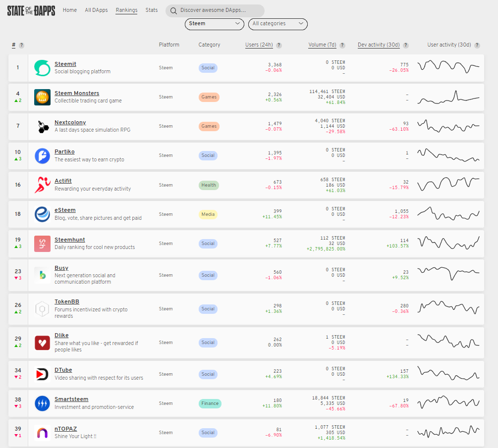This screenshot has height=448, width=498.
Task: Open the Busy link
Action: click(61, 268)
